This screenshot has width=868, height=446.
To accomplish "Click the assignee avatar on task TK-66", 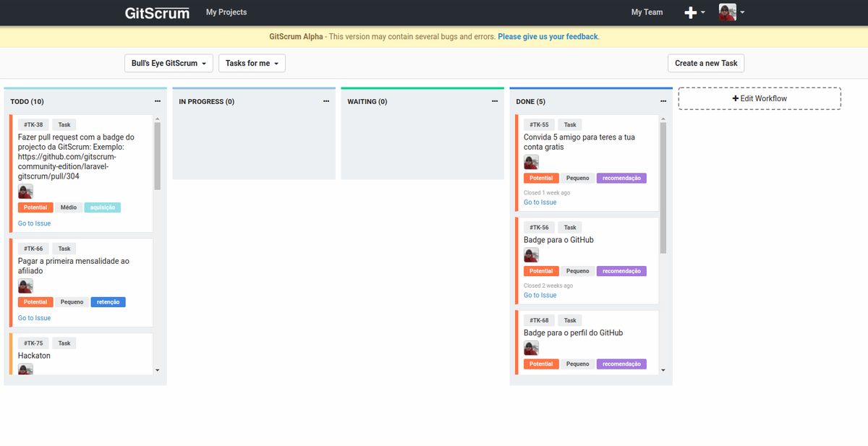I will click(25, 285).
